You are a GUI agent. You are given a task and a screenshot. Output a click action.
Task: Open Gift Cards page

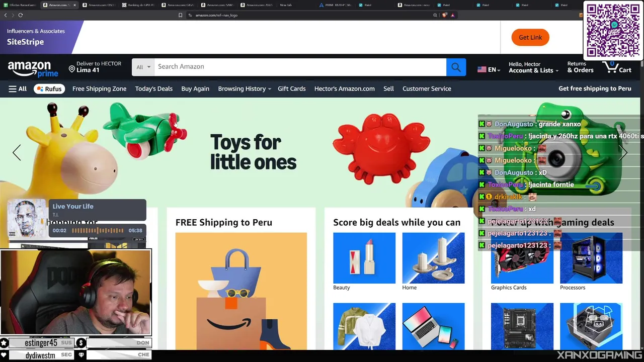coord(292,88)
